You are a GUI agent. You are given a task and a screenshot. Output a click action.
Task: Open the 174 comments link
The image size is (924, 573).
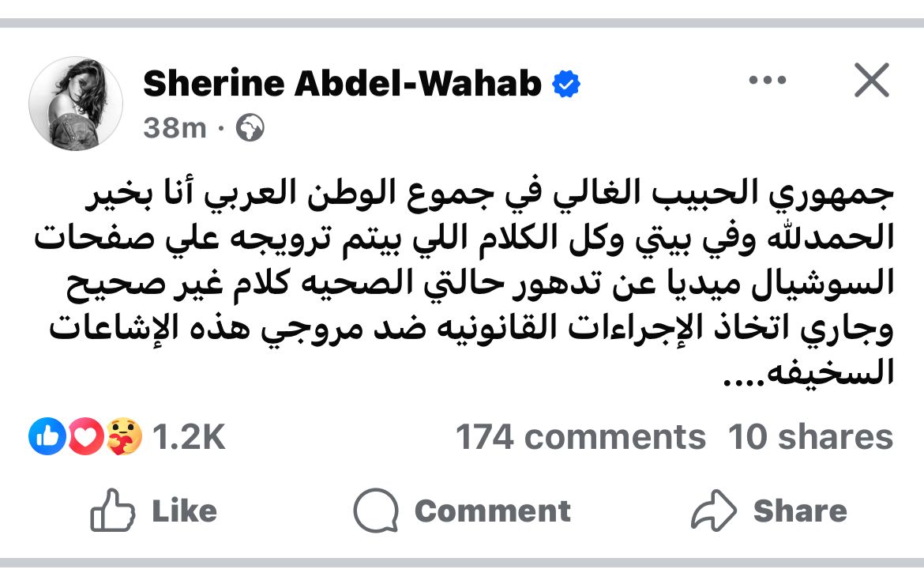pyautogui.click(x=580, y=437)
